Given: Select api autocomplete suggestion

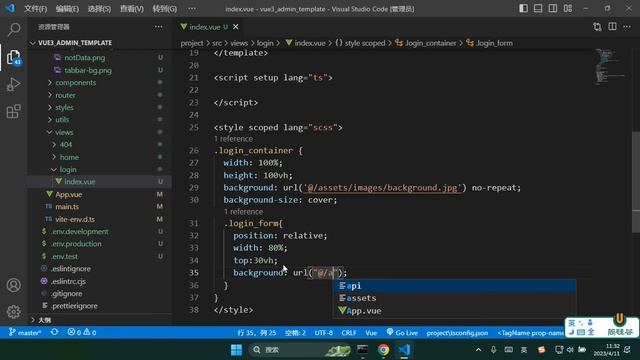Looking at the screenshot, I should click(x=454, y=286).
